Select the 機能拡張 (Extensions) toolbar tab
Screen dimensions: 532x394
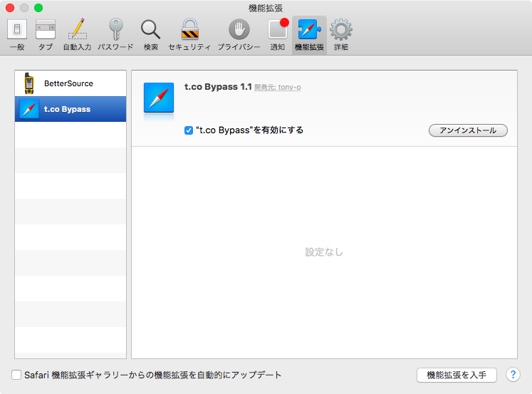[309, 34]
